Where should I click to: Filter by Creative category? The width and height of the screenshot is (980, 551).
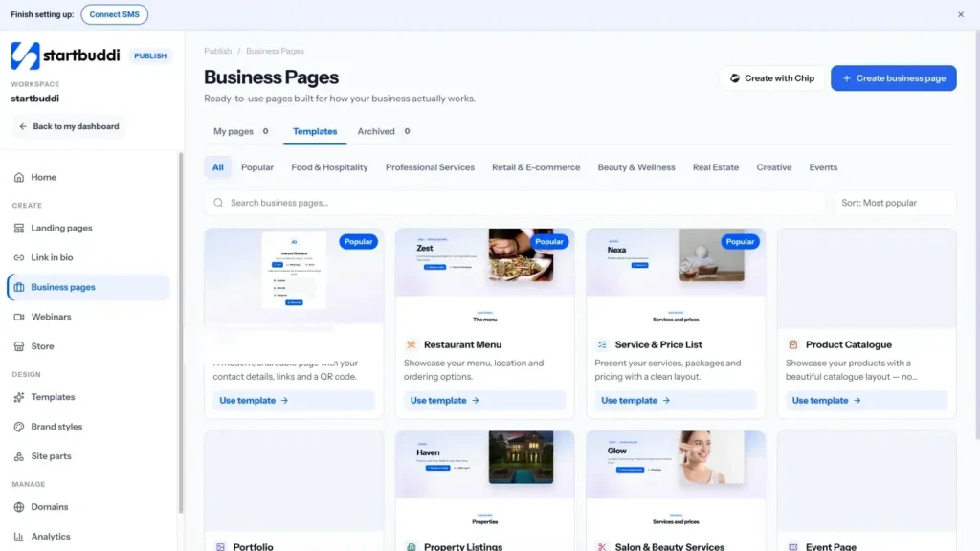773,167
